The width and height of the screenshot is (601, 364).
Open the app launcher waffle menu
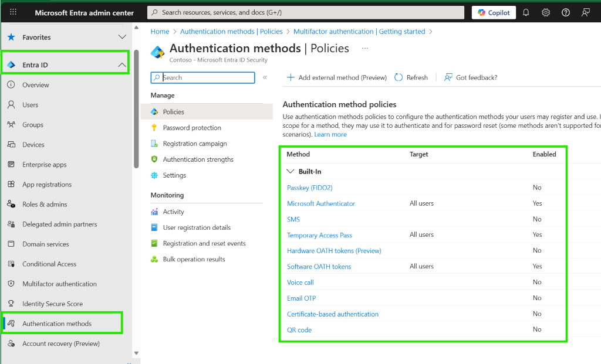coord(13,12)
